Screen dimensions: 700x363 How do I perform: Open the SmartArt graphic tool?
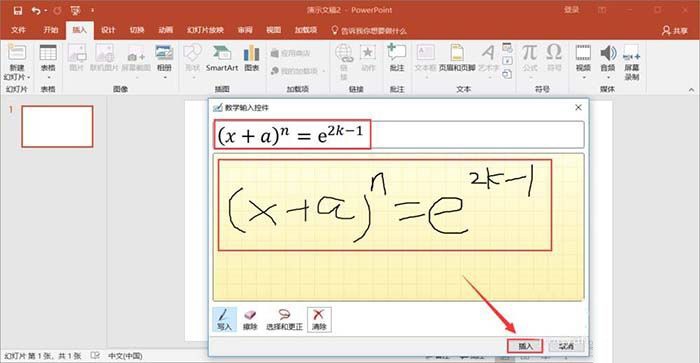point(222,59)
